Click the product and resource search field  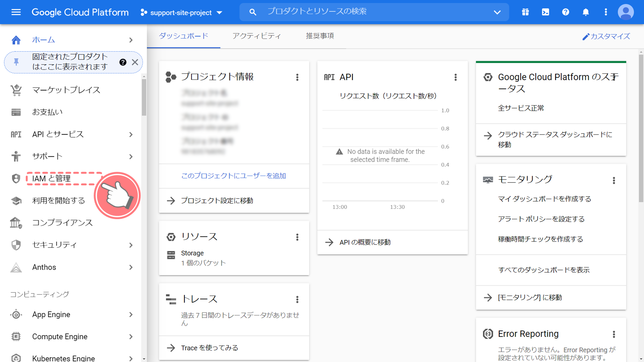(x=374, y=12)
